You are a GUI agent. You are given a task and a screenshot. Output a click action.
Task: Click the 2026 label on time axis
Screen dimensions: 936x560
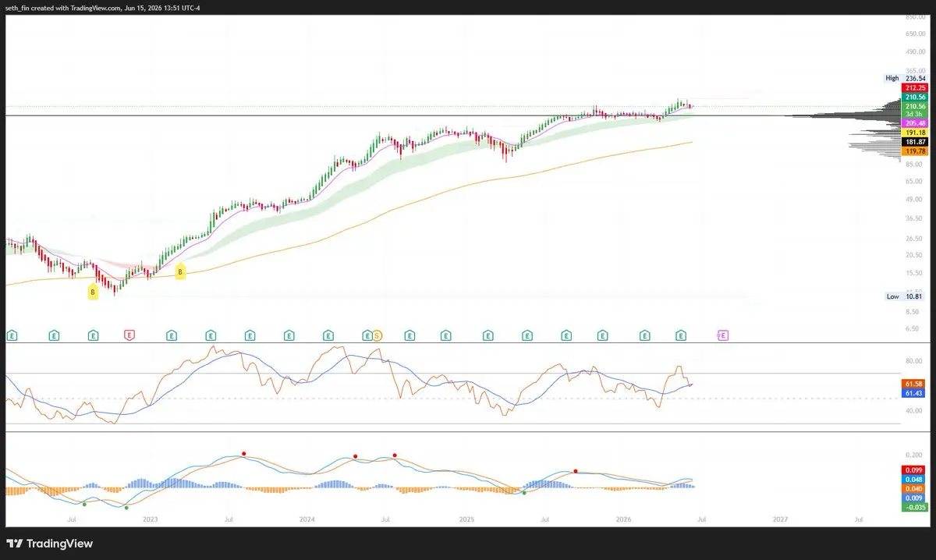click(623, 519)
